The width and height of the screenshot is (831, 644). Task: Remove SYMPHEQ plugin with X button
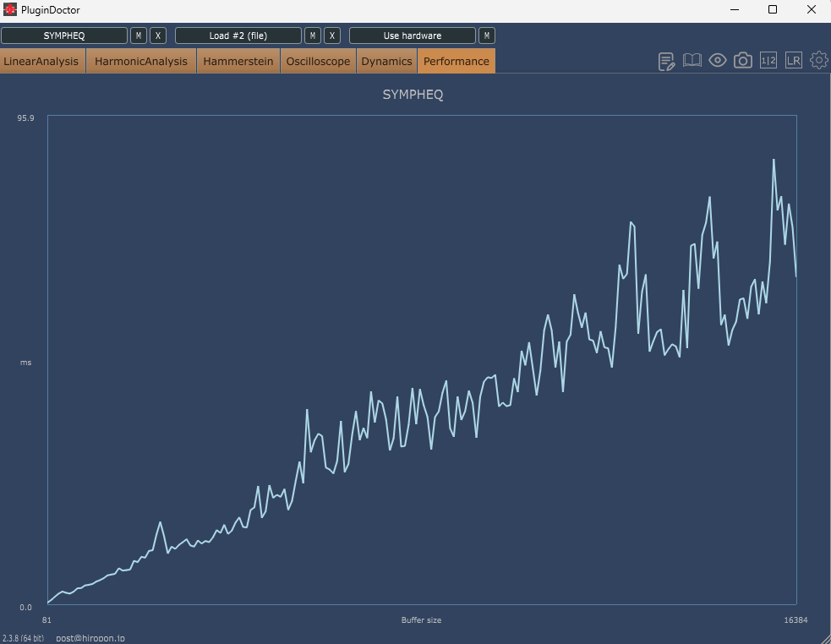pyautogui.click(x=158, y=35)
